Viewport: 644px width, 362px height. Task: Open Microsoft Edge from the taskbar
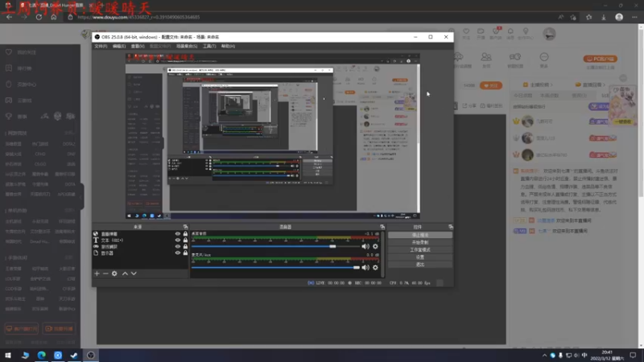coord(42,355)
